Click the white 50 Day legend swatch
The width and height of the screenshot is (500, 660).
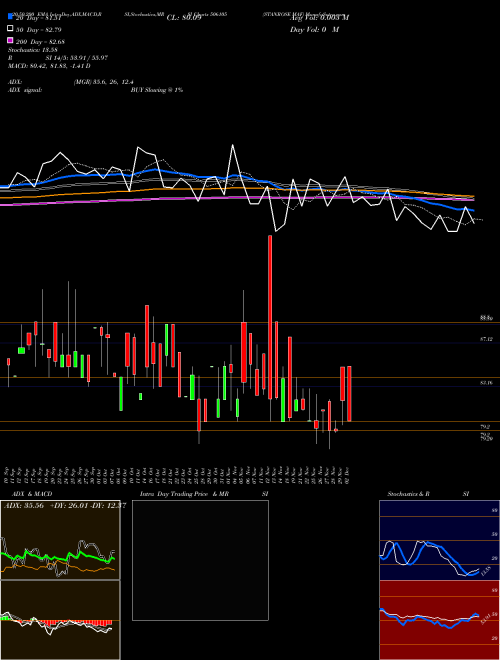point(11,29)
